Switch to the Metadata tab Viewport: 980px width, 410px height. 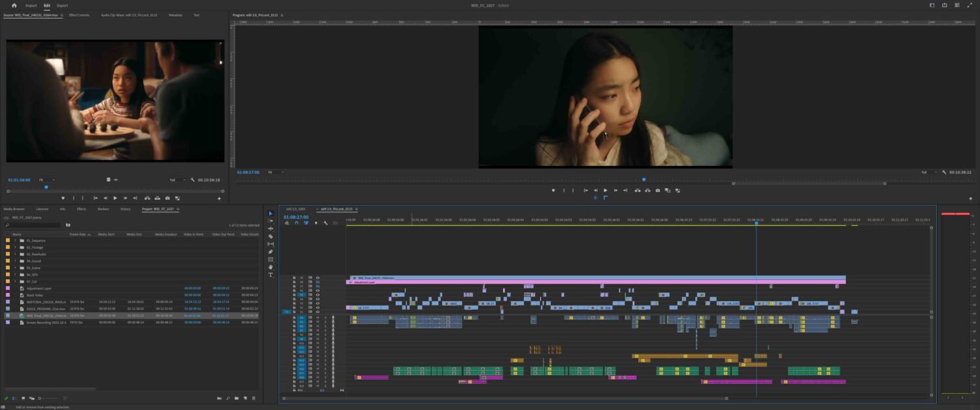point(175,14)
